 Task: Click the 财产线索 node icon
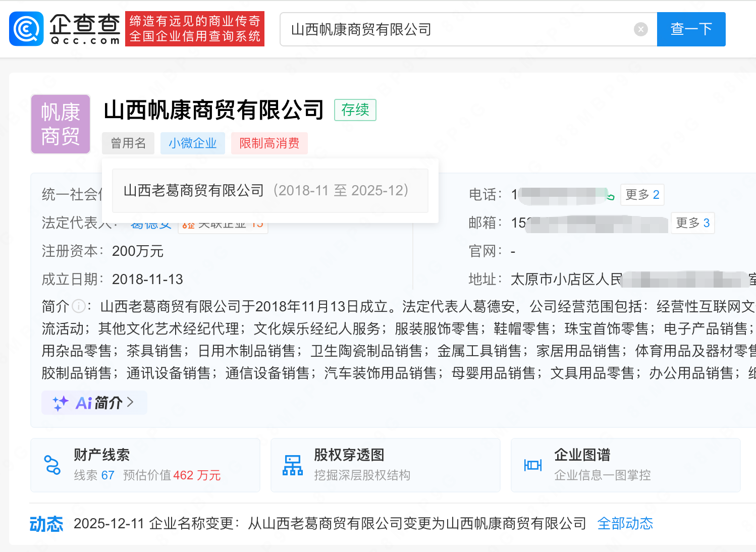(52, 465)
